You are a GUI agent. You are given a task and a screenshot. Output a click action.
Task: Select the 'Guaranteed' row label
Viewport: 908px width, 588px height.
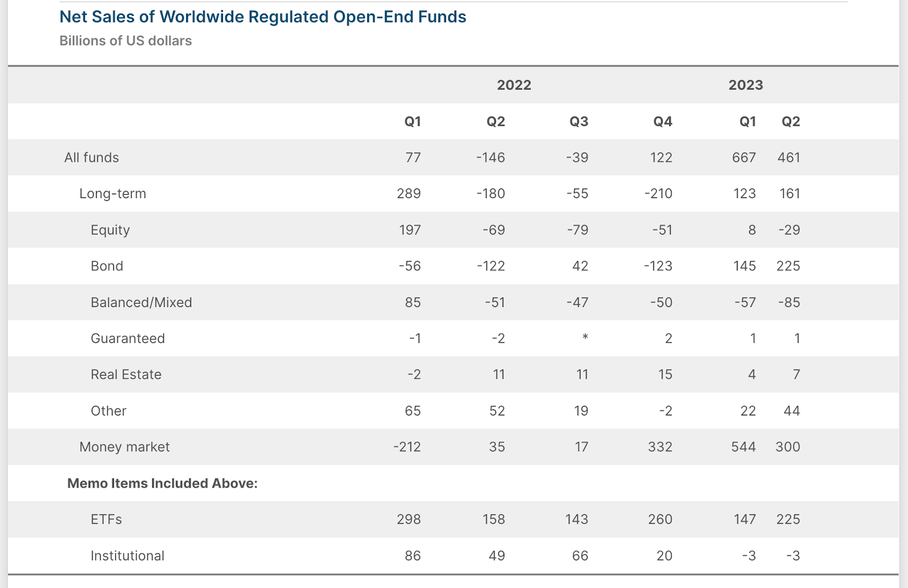click(x=128, y=339)
